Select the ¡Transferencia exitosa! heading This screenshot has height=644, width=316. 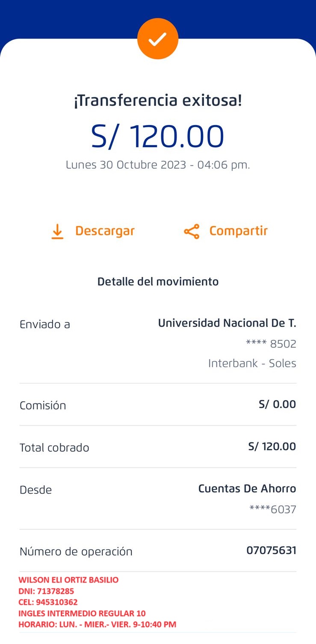pos(158,101)
